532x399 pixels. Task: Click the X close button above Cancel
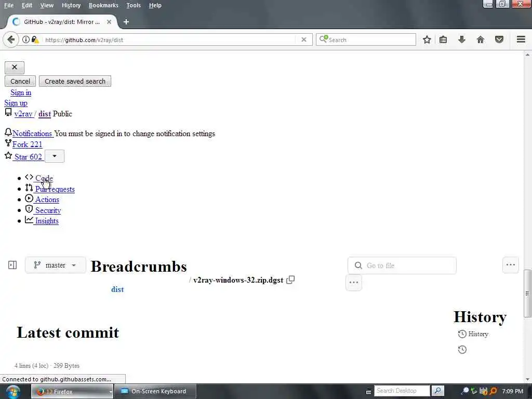(14, 67)
